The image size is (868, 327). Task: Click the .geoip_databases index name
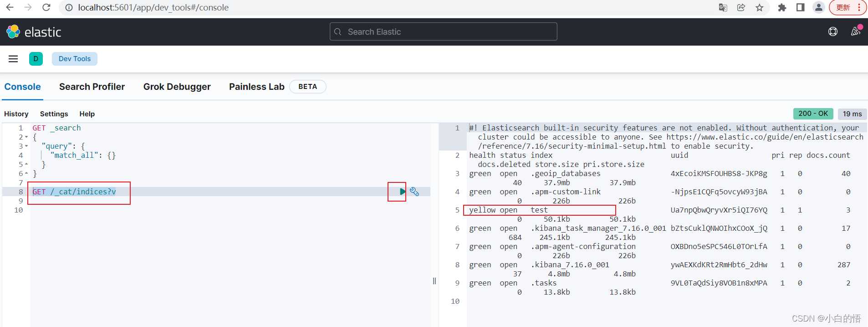[566, 173]
